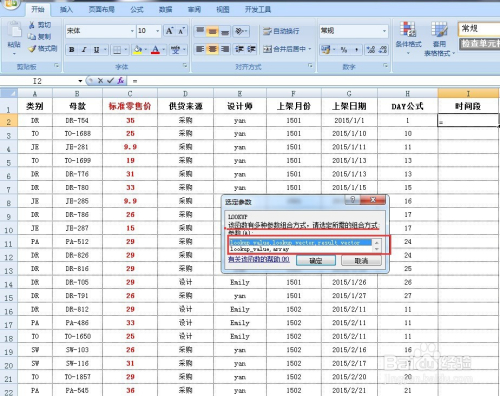Toggle align text left
The width and height of the screenshot is (500, 396).
[200, 49]
